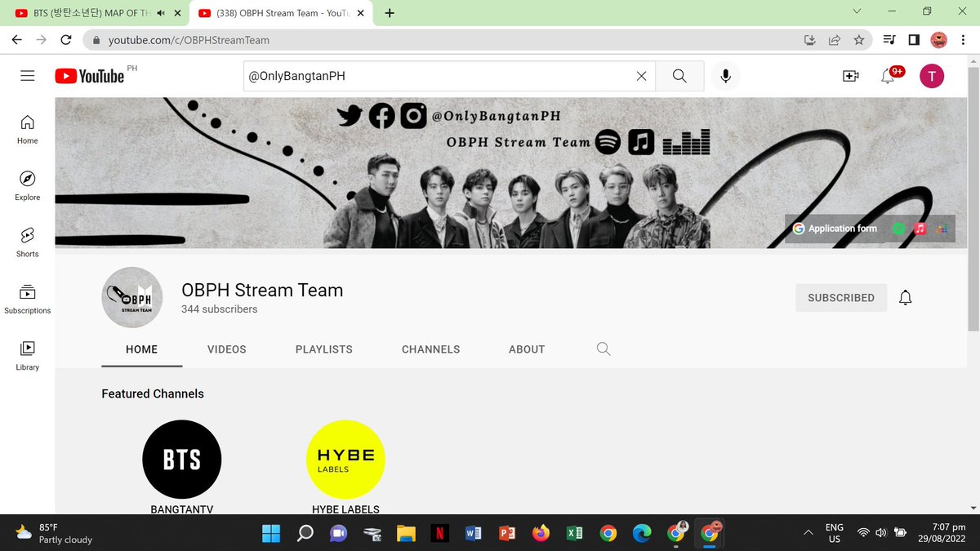Open Subscriptions in the left sidebar
This screenshot has height=551, width=980.
pyautogui.click(x=28, y=299)
